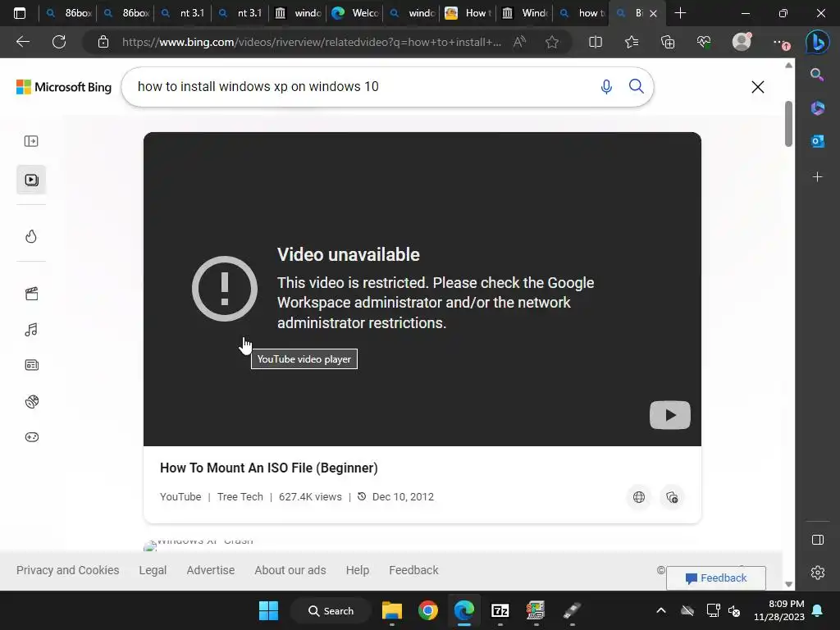Click the page vertical scrollbar thumb

click(788, 123)
